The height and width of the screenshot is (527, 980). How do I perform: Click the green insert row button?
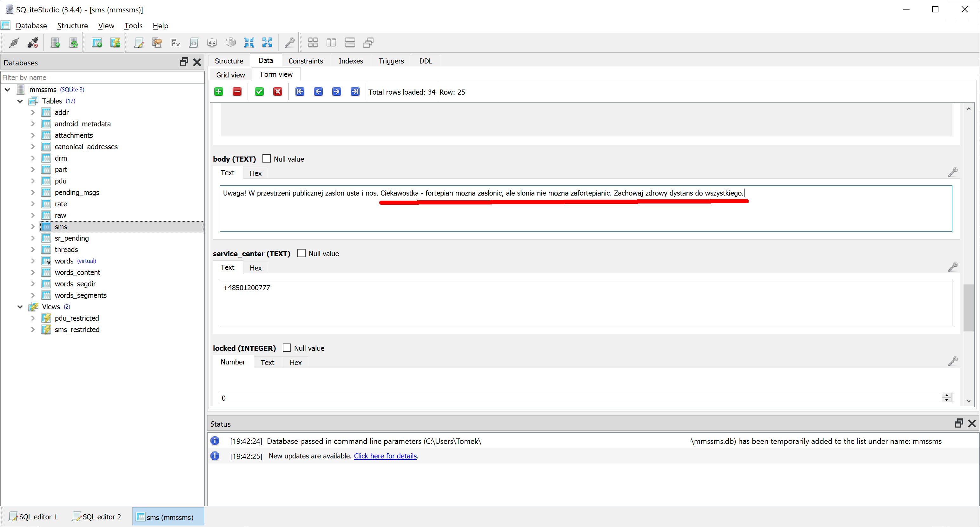[x=219, y=92]
